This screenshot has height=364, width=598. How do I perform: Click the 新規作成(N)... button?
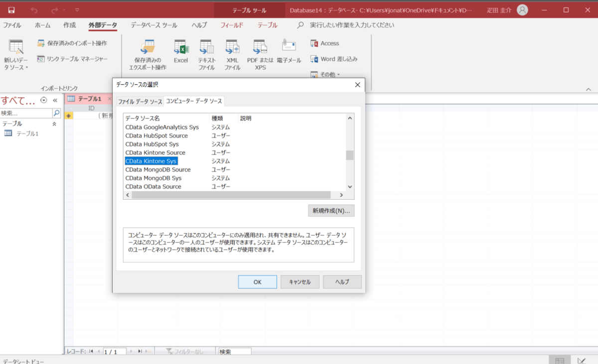(331, 211)
